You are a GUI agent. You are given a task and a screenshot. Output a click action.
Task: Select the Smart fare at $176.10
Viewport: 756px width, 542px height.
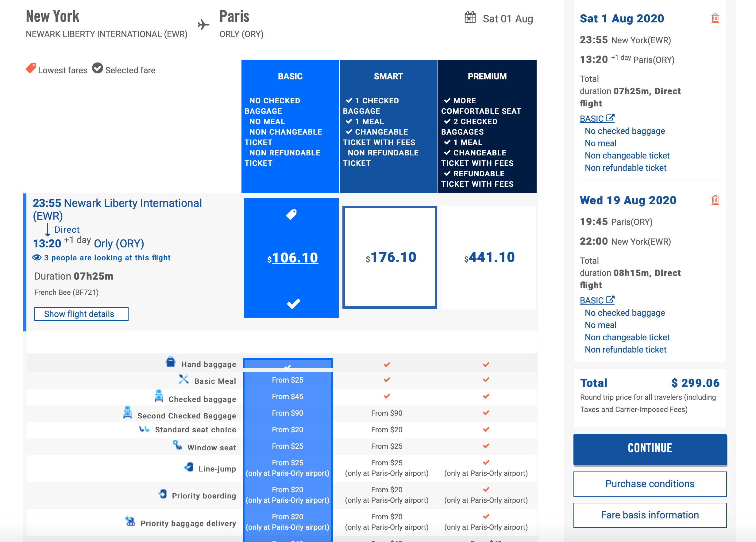389,257
